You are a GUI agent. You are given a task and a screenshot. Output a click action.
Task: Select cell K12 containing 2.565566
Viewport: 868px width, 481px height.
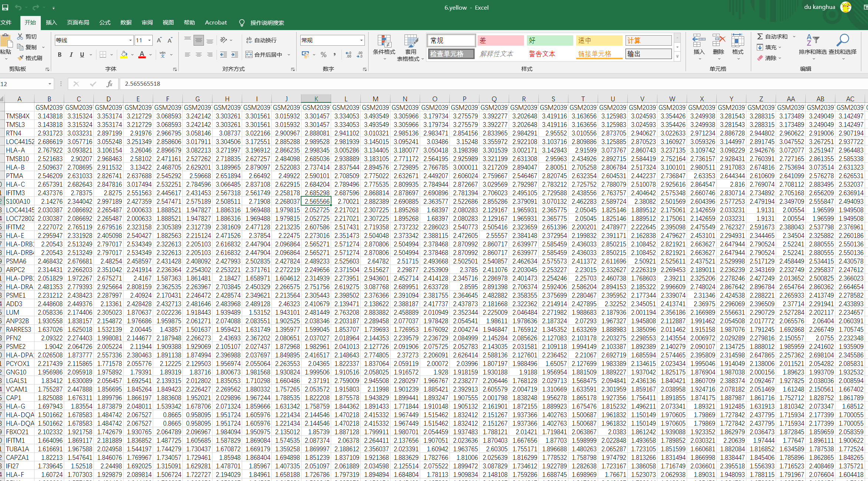pos(316,202)
